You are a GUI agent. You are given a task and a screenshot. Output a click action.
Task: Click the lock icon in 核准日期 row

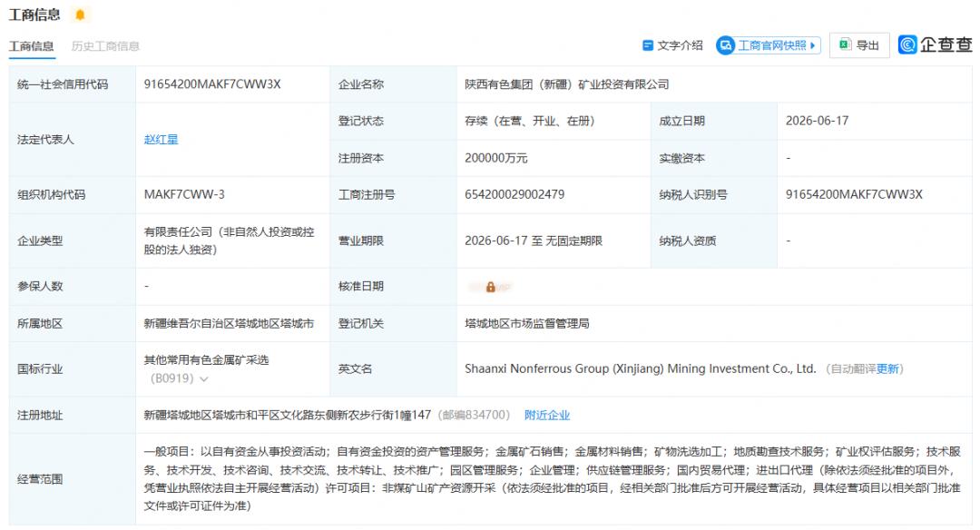click(x=491, y=287)
